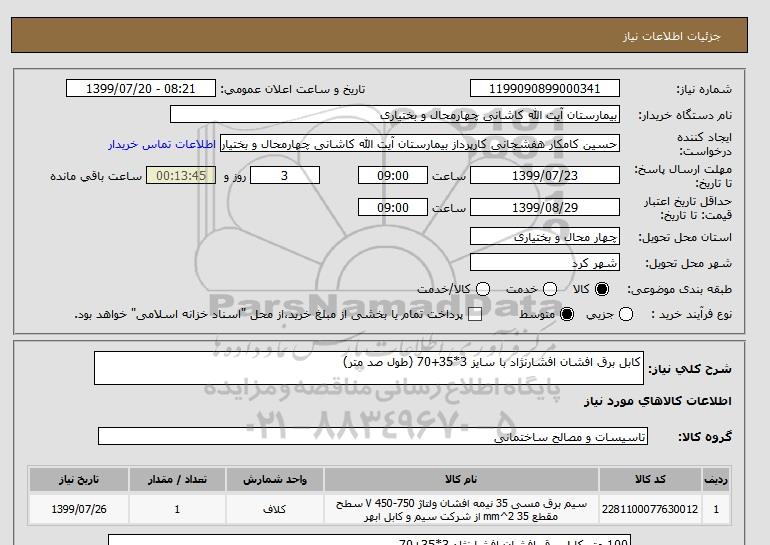Click quantity cell showing 1
The width and height of the screenshot is (770, 545).
177,509
